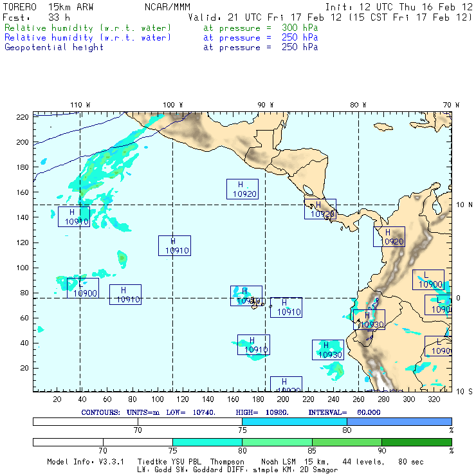Click the 'L 10900' box near 110 W
This screenshot has width=476, height=476.
pyautogui.click(x=83, y=288)
